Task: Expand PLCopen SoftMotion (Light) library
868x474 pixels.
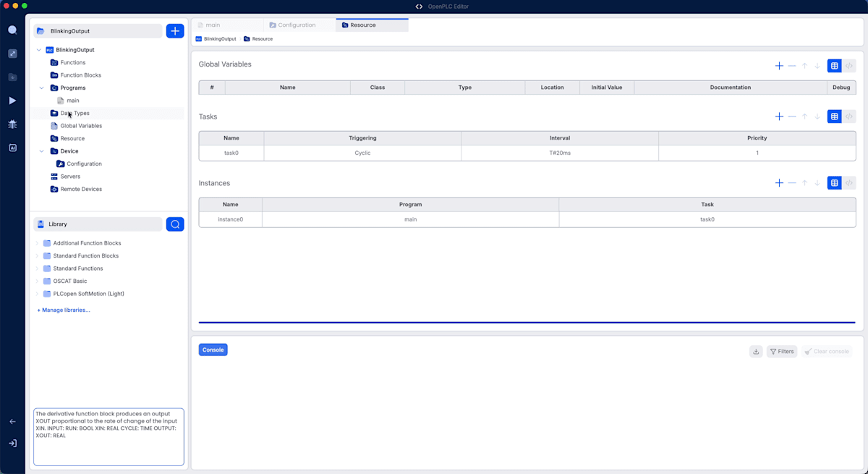Action: (37, 294)
